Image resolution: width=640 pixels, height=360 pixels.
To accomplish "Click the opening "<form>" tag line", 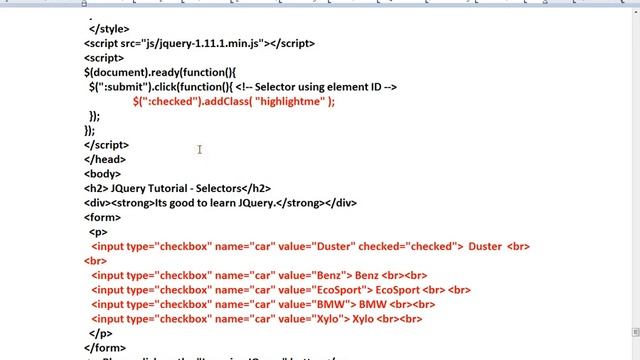I will coord(102,218).
